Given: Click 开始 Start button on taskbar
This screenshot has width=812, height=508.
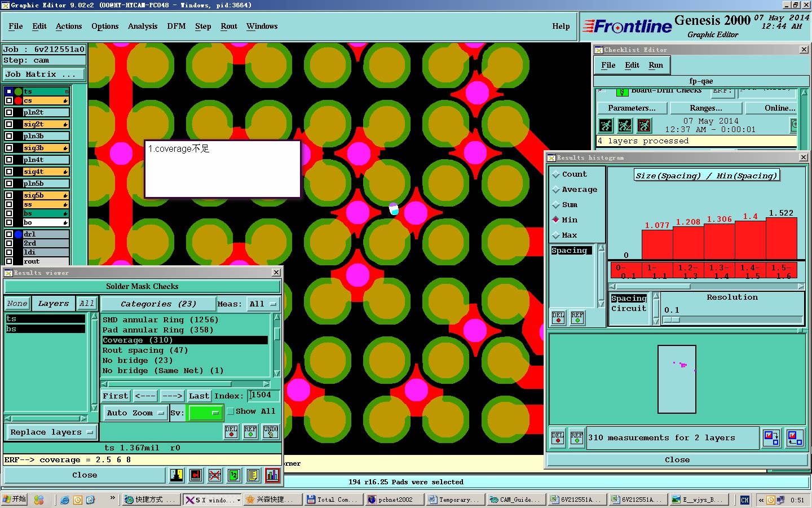Looking at the screenshot, I should pos(15,500).
